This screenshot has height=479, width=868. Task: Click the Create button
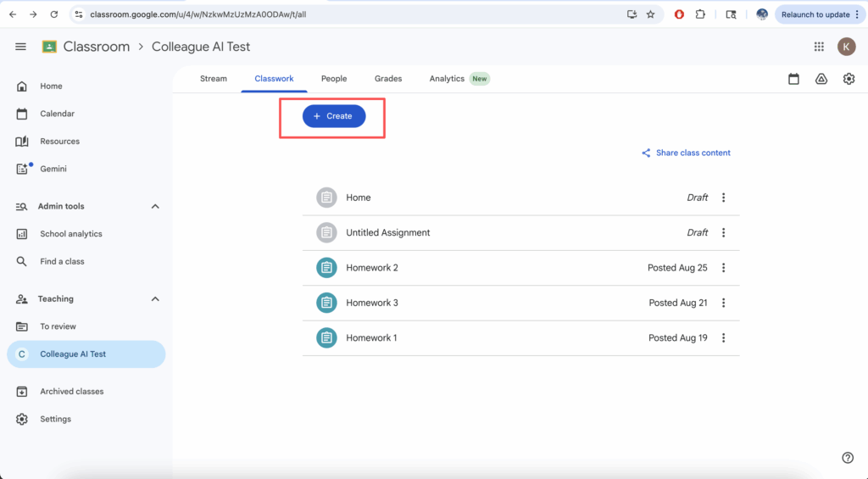pyautogui.click(x=334, y=116)
